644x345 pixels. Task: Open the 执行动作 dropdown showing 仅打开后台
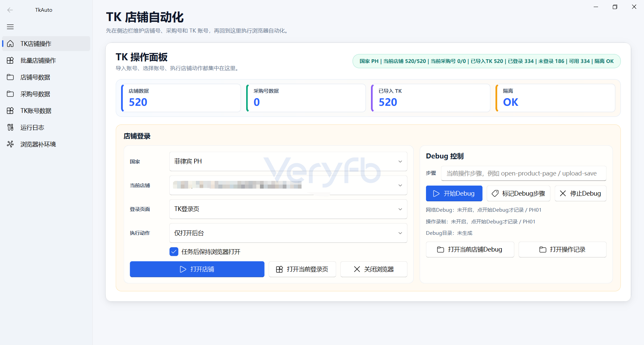[x=288, y=233]
